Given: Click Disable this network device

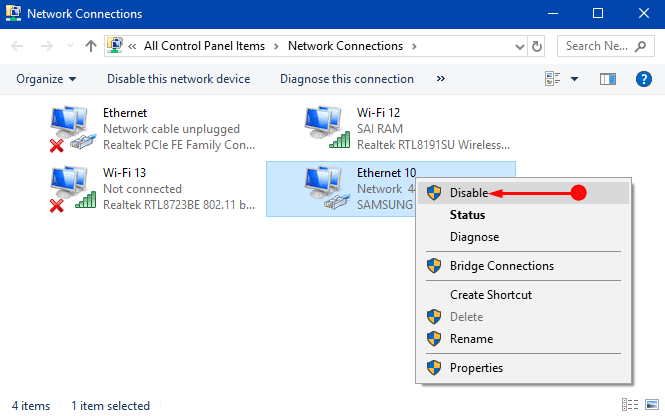Looking at the screenshot, I should tap(179, 79).
